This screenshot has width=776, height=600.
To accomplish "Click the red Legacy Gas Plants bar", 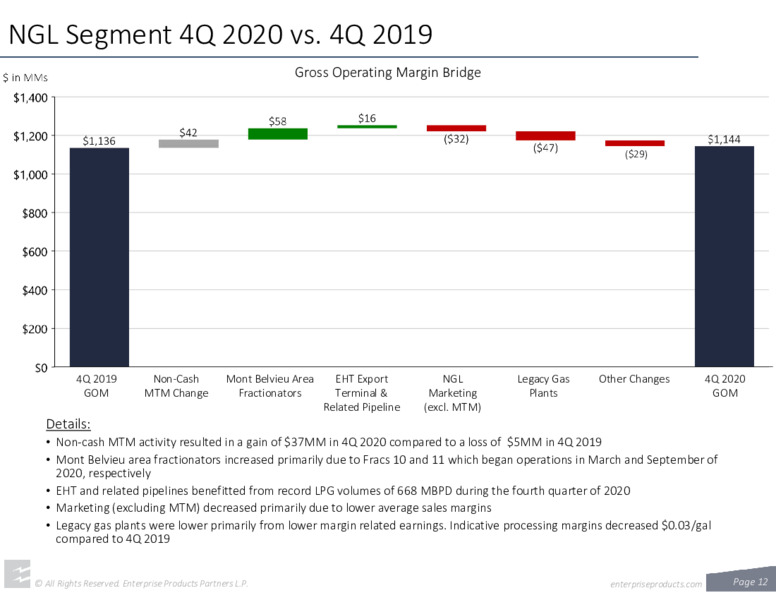I will (x=545, y=136).
